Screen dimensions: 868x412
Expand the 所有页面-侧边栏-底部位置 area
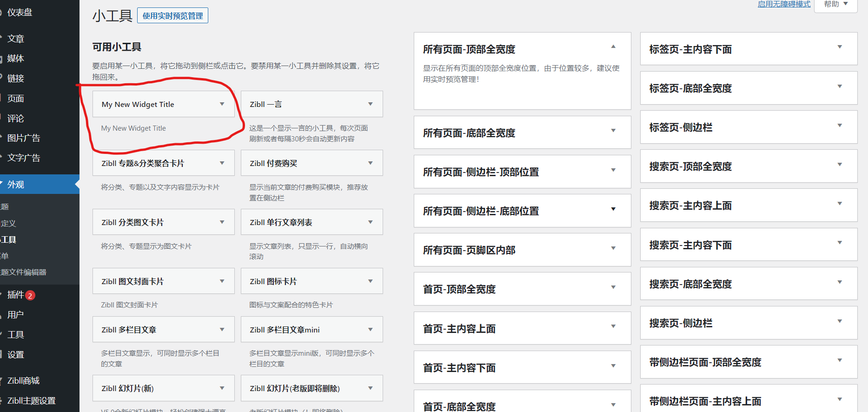[x=613, y=209]
